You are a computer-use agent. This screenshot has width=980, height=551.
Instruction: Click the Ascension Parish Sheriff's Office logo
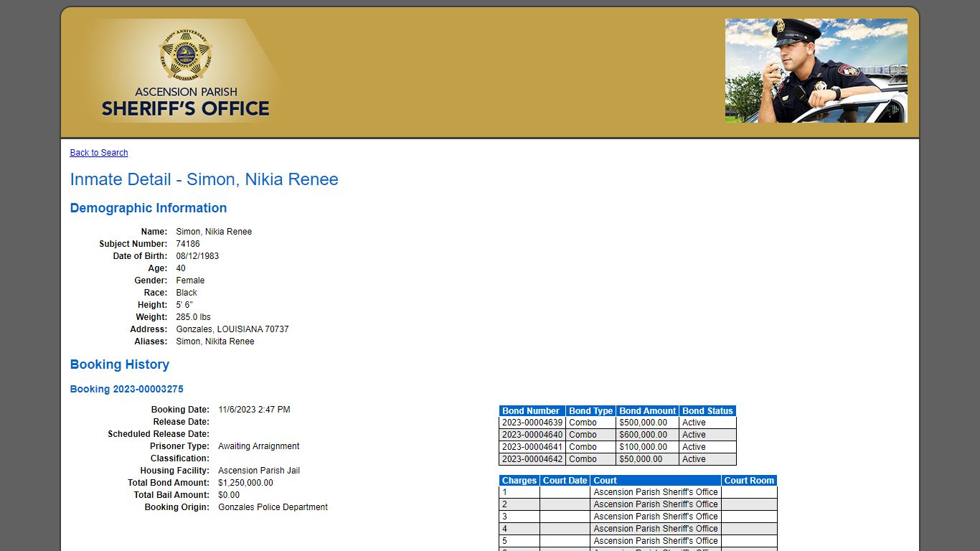coord(185,71)
